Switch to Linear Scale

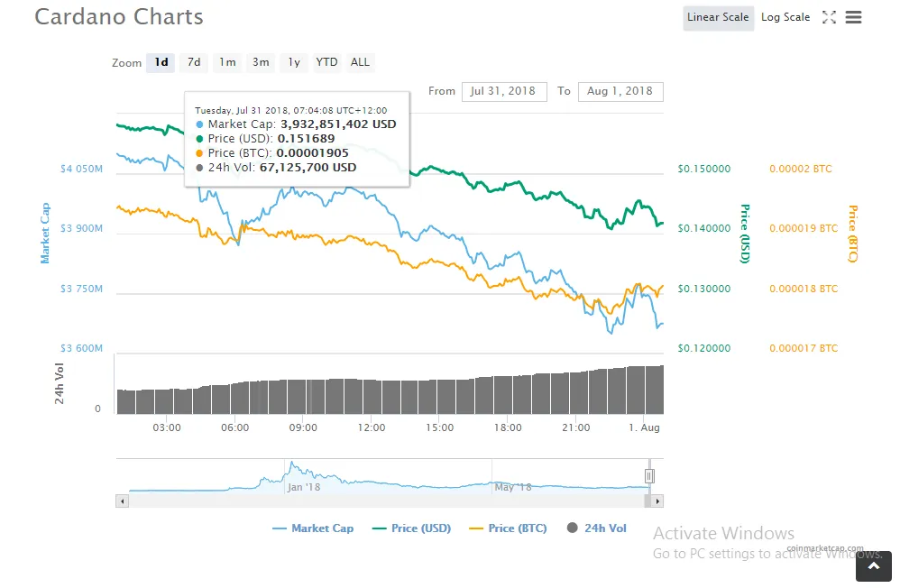point(718,17)
